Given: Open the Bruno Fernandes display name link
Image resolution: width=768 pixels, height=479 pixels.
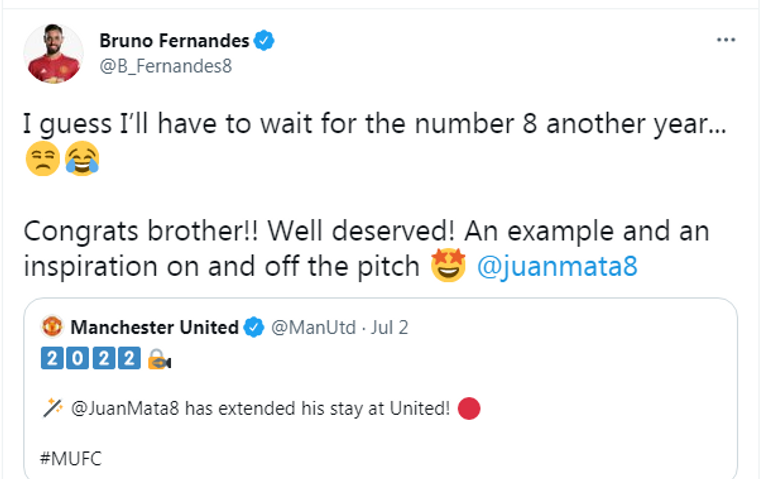Looking at the screenshot, I should (173, 41).
